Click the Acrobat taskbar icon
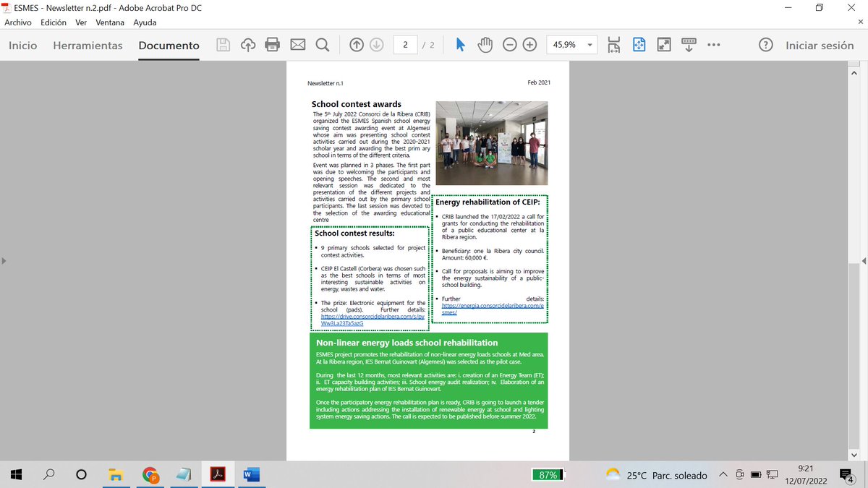 218,475
